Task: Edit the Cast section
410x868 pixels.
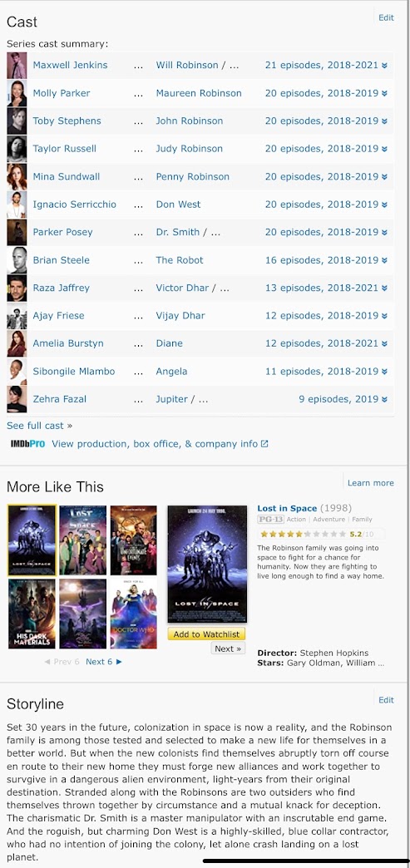Action: (x=386, y=17)
